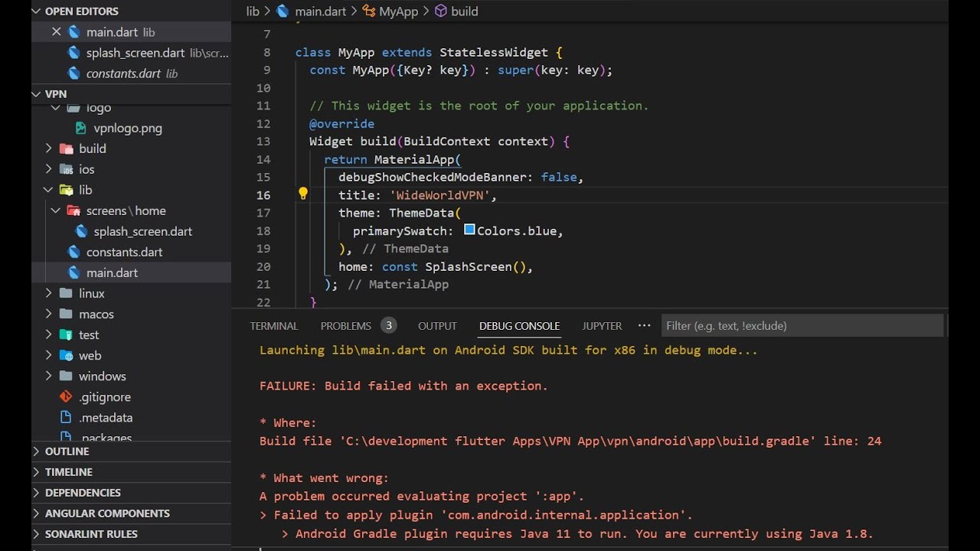980x551 pixels.
Task: Collapse the screens\home folder
Action: coord(56,210)
